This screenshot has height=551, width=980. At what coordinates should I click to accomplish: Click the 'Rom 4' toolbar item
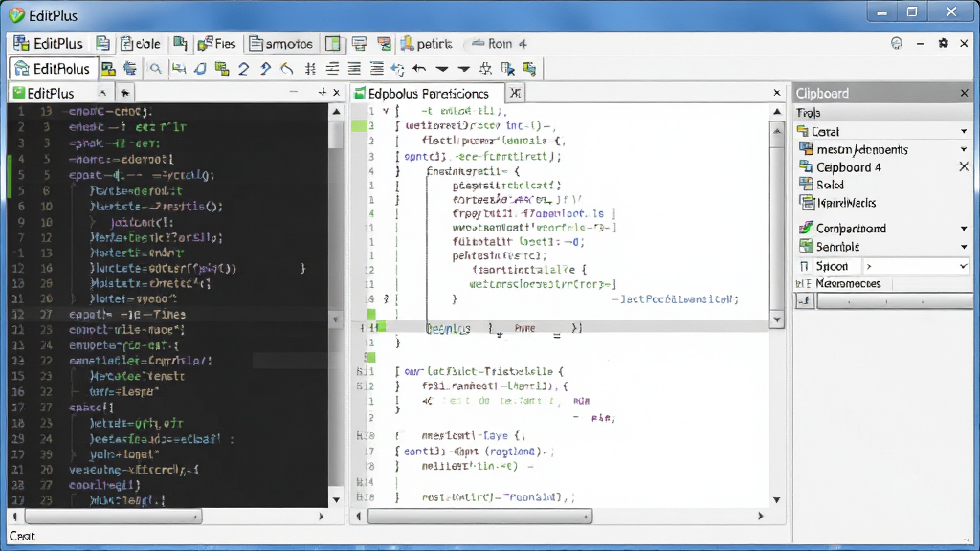click(499, 44)
